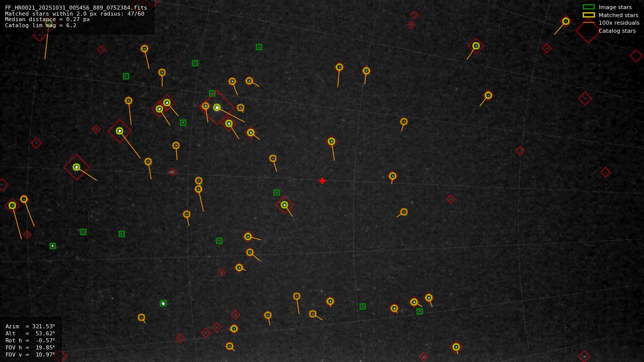Click the red diamond Catalog stars legend symbol
This screenshot has height=362, width=644.
[588, 31]
